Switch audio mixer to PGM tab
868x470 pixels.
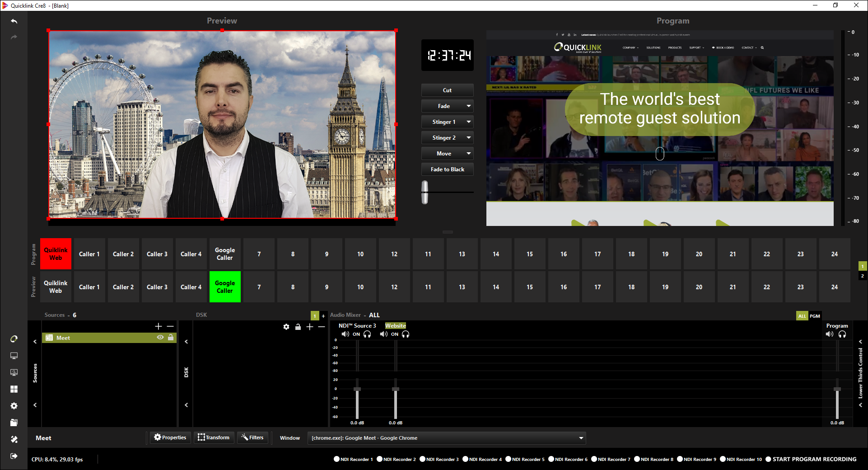pyautogui.click(x=815, y=316)
